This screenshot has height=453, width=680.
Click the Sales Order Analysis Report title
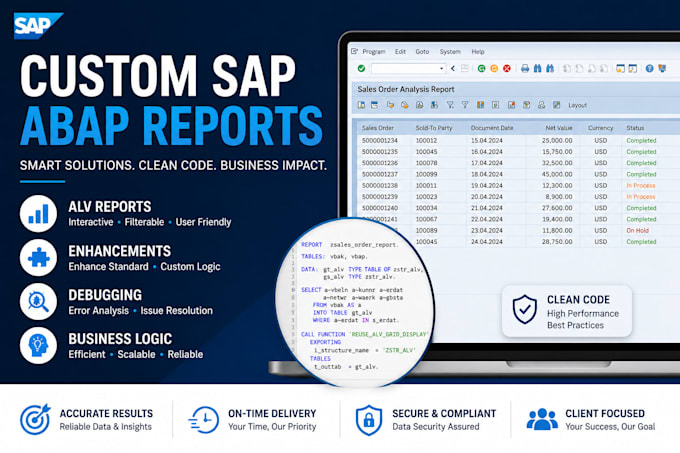coord(405,89)
